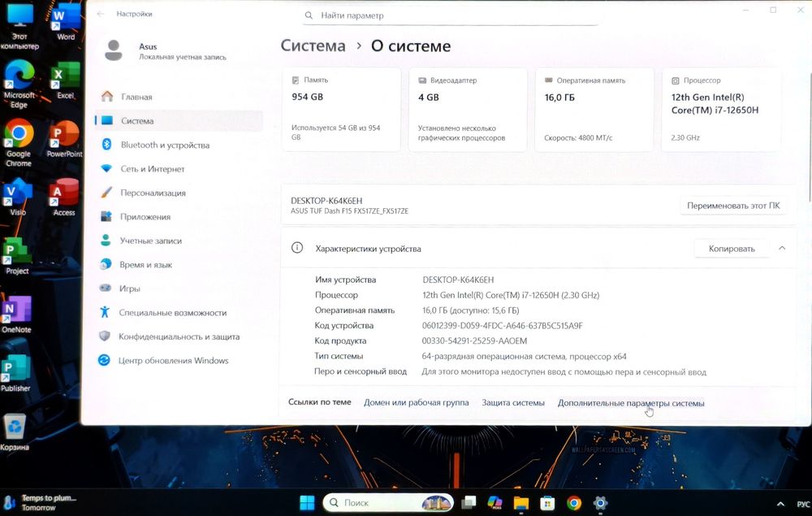Click magnifier icon in Найти параметр

[309, 15]
